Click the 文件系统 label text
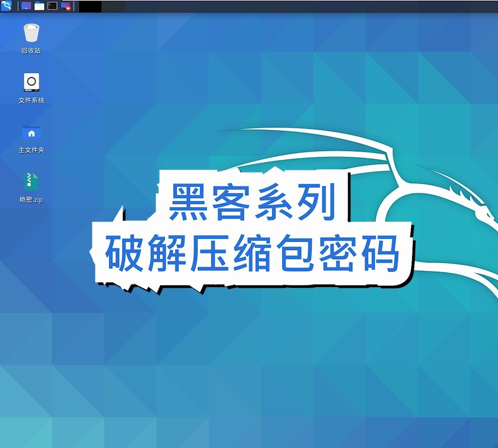 [x=32, y=100]
